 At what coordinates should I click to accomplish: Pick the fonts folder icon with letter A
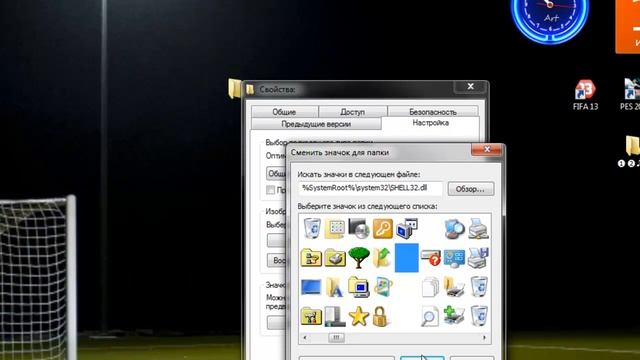(335, 287)
